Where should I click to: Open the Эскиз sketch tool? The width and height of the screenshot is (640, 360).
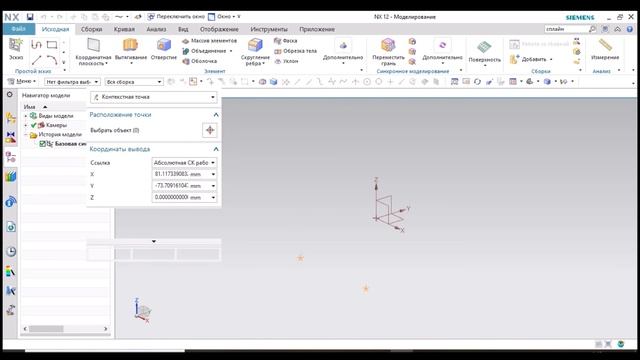tap(16, 49)
